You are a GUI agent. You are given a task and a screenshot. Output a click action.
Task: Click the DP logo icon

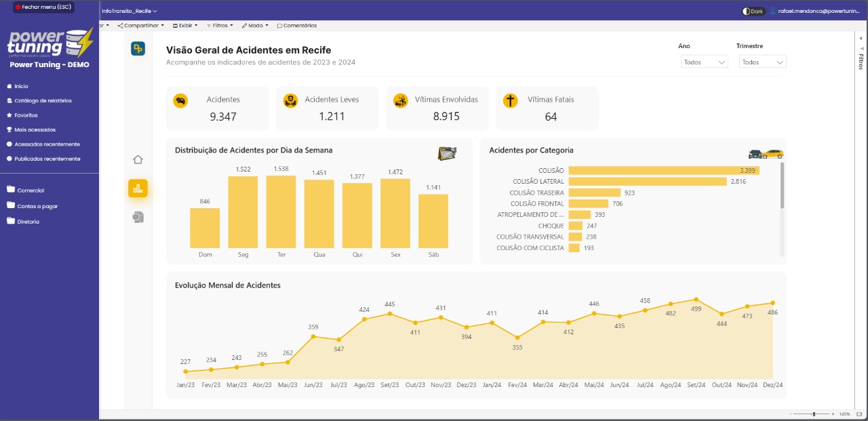pyautogui.click(x=138, y=49)
